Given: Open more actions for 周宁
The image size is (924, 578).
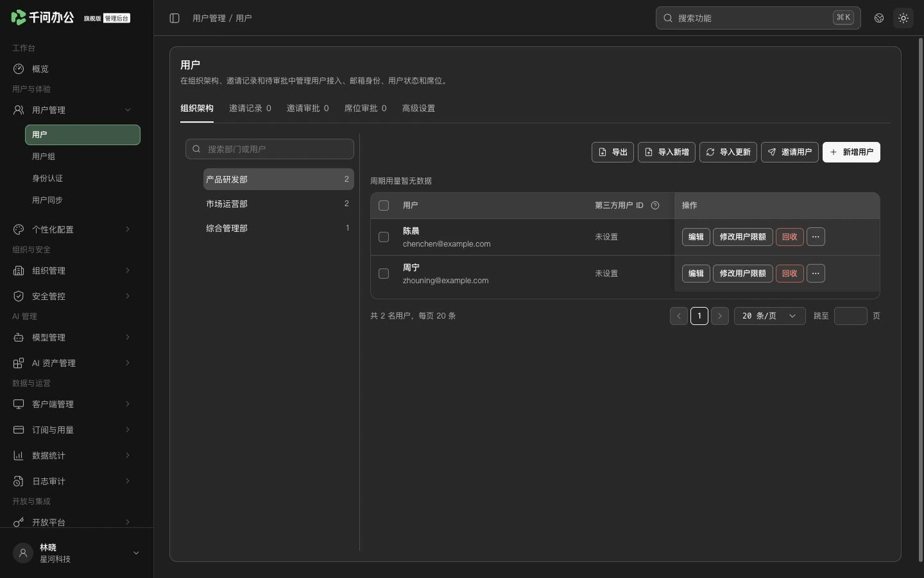Looking at the screenshot, I should coord(816,274).
